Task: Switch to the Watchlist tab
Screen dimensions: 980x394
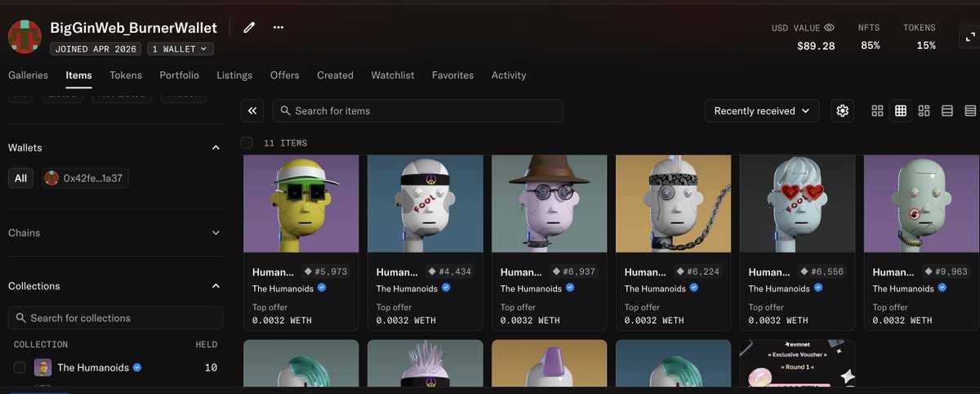Action: click(x=393, y=75)
